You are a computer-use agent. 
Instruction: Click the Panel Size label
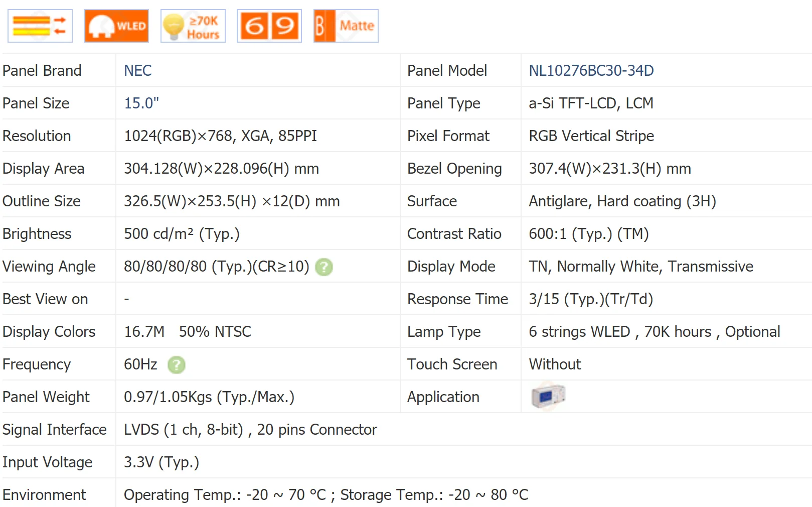point(36,103)
